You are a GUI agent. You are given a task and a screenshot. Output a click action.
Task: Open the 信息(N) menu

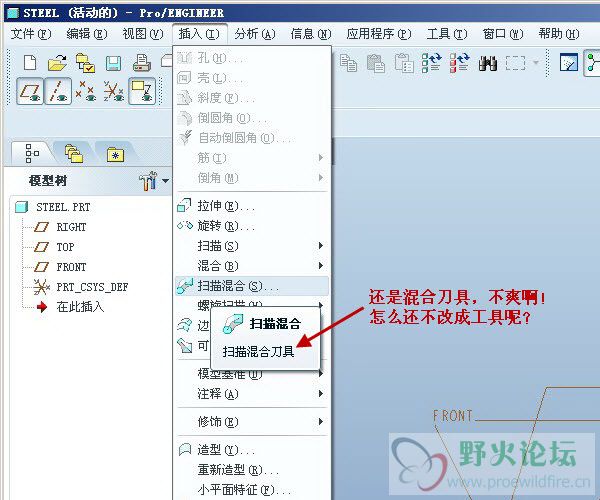(311, 34)
